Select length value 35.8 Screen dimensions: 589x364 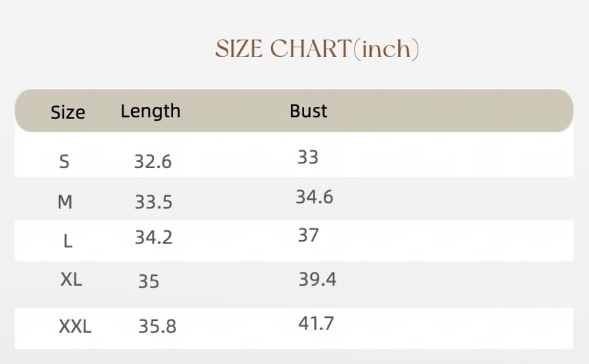(x=157, y=326)
